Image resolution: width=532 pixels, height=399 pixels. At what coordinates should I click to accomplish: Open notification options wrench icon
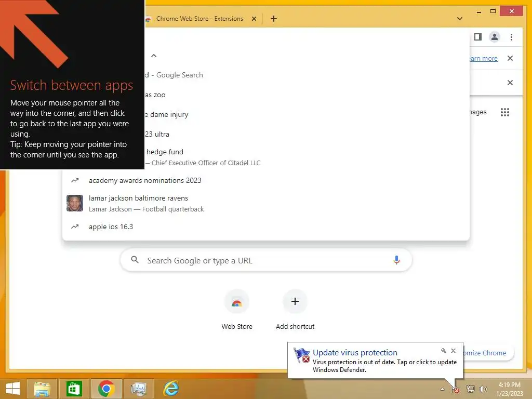coord(443,351)
